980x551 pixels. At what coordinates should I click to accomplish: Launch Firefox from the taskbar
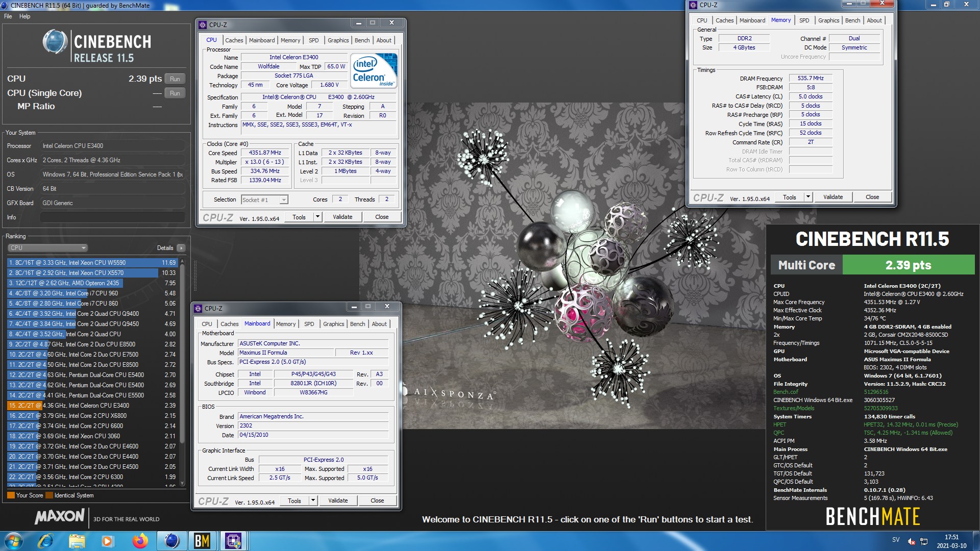click(x=140, y=541)
